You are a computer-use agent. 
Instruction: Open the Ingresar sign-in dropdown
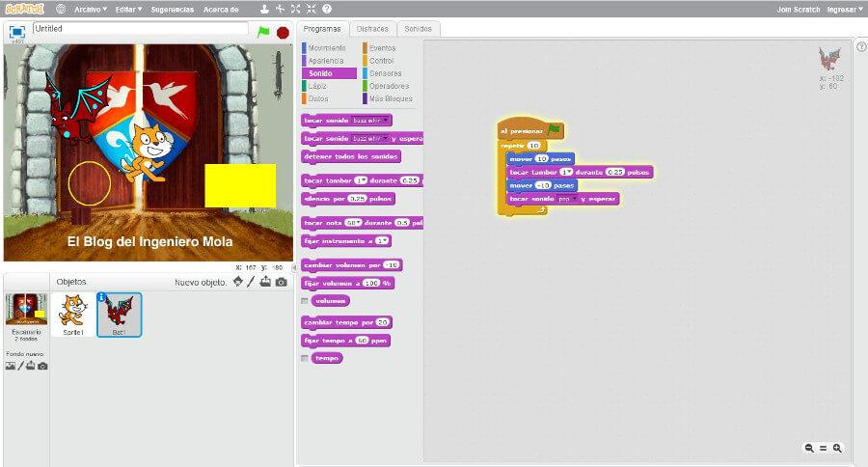pyautogui.click(x=845, y=10)
